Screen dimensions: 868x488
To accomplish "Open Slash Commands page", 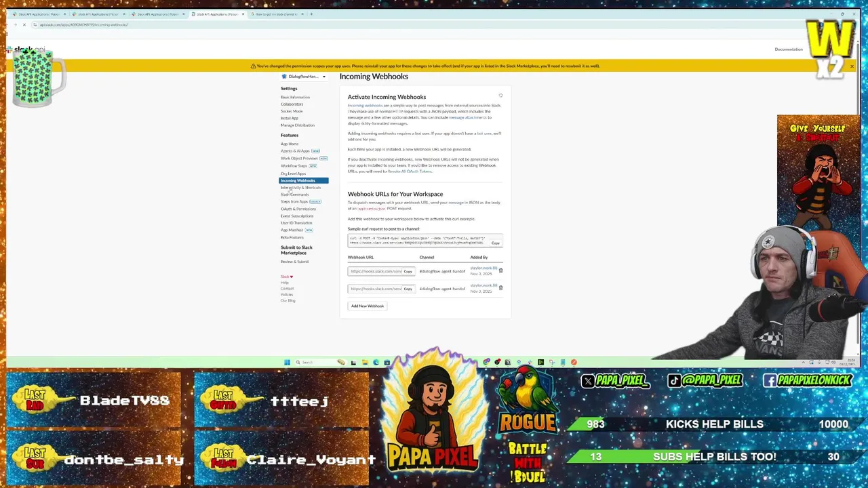I will [294, 195].
